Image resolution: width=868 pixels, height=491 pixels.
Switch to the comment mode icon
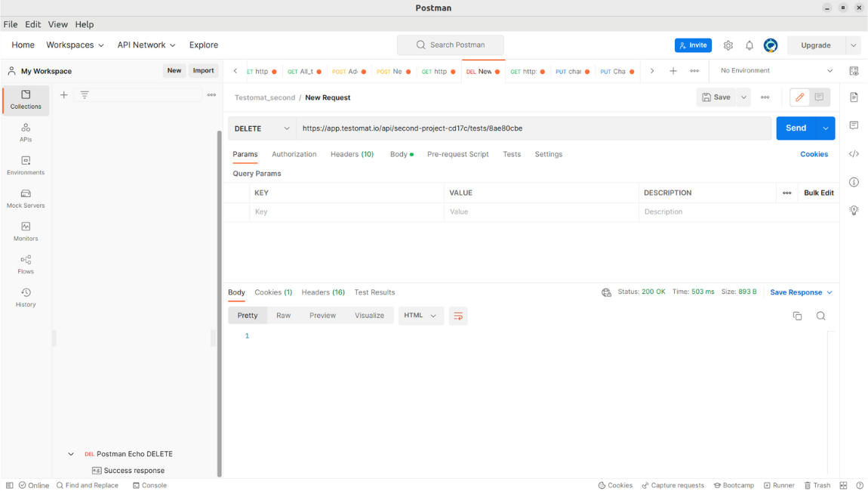(x=819, y=97)
